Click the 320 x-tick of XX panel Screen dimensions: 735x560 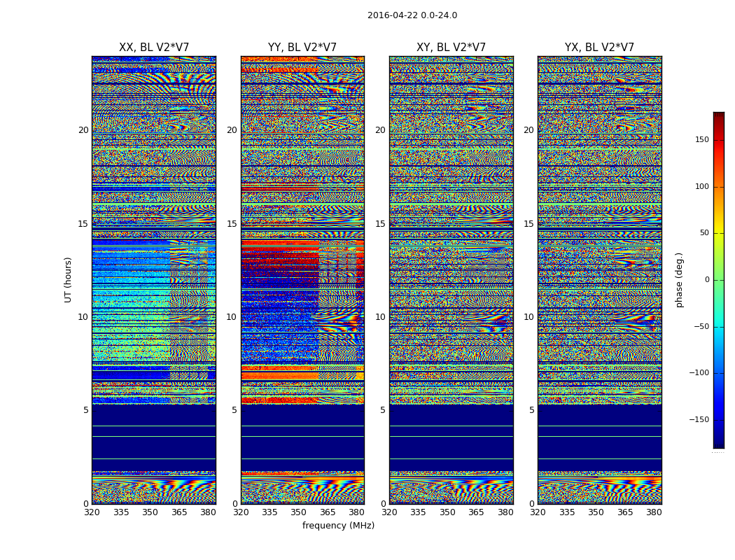click(x=92, y=512)
